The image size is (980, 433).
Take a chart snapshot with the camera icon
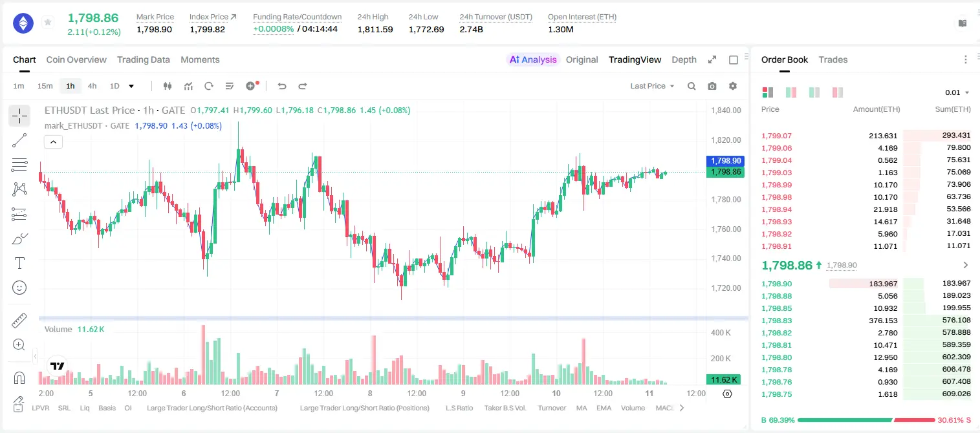[x=712, y=86]
